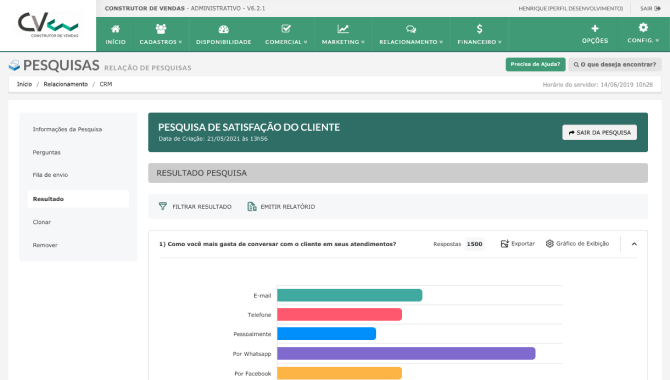Click the Data de Criação text
The image size is (670, 380).
pos(213,139)
